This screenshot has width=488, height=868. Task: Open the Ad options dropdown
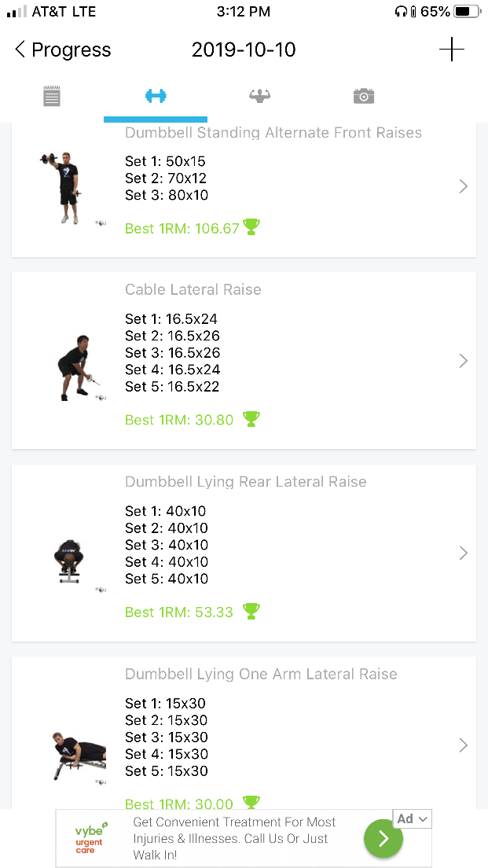click(413, 818)
